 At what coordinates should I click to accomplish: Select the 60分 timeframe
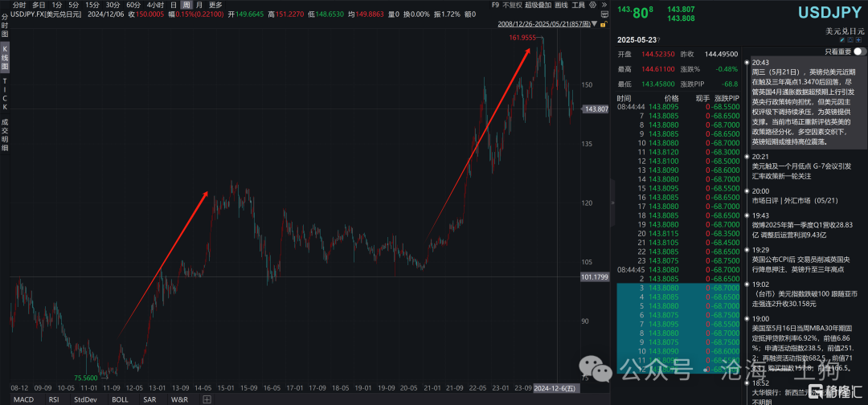click(133, 5)
